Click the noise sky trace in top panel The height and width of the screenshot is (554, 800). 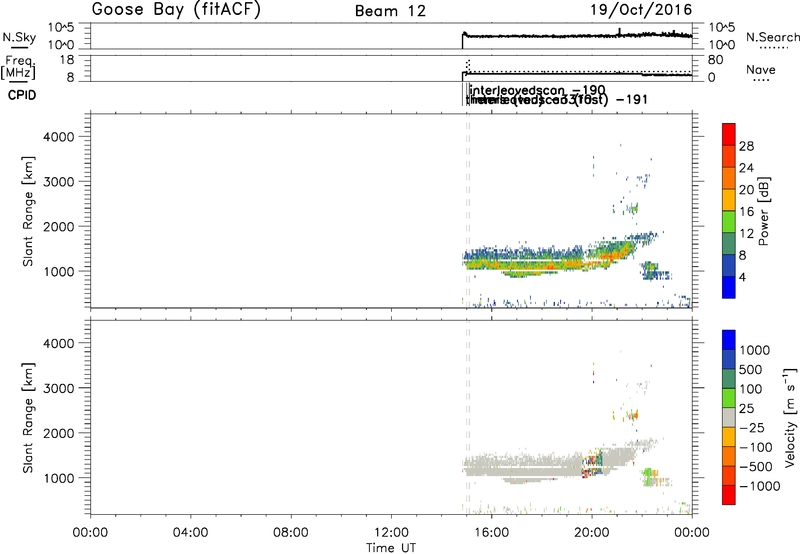[577, 36]
